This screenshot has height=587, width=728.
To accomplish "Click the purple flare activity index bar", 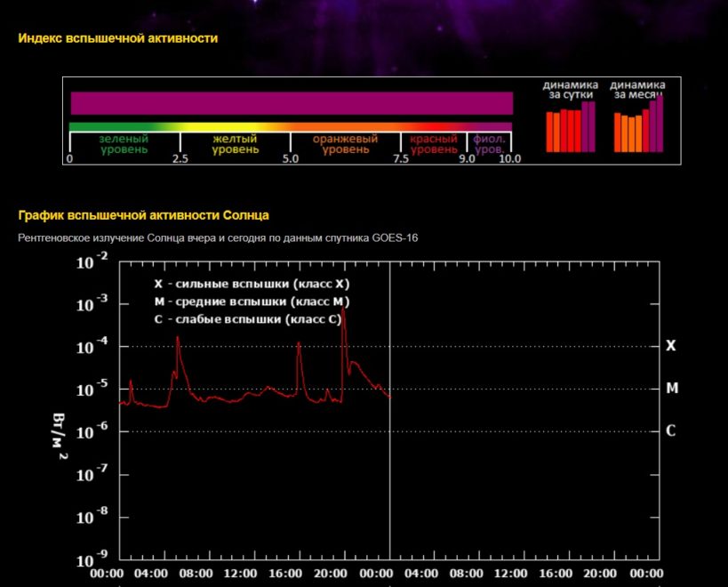I will pos(292,103).
